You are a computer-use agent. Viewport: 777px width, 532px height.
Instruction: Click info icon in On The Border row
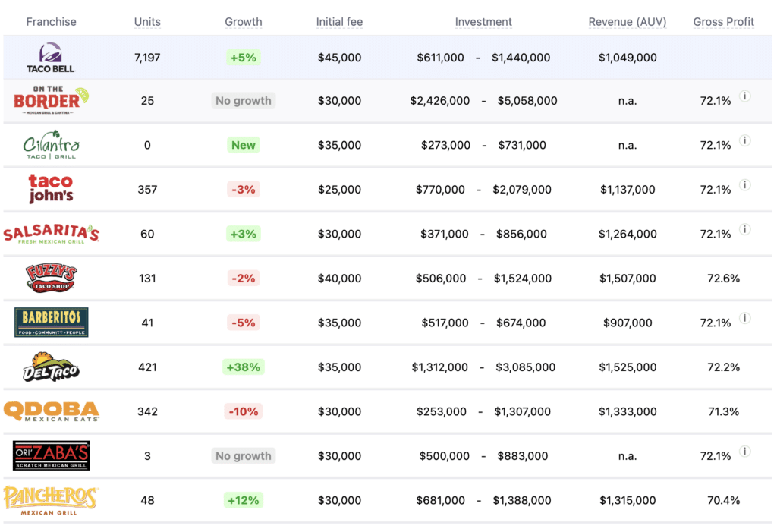pos(745,96)
